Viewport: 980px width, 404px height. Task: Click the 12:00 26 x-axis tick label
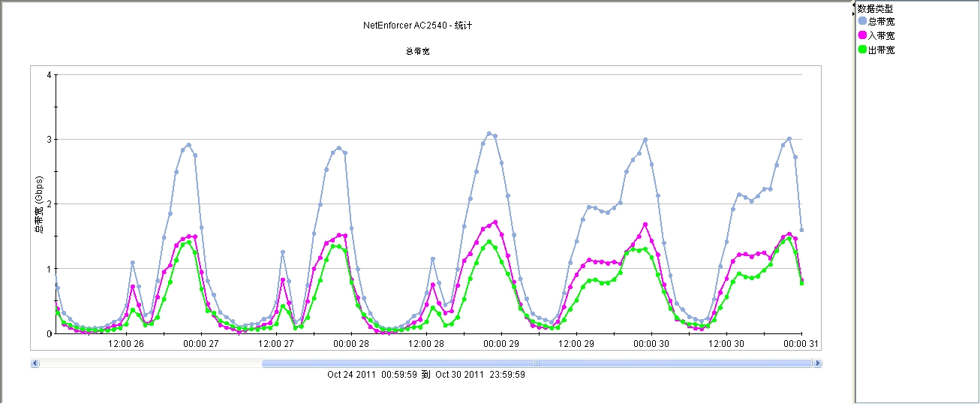coord(127,344)
